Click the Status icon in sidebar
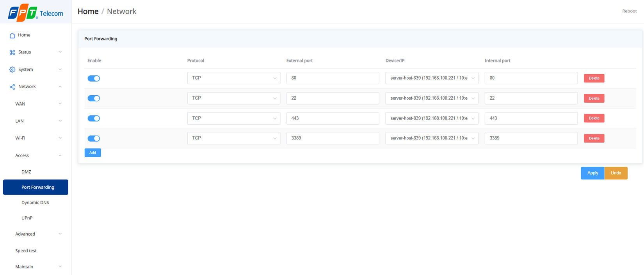The image size is (644, 275). (x=12, y=52)
